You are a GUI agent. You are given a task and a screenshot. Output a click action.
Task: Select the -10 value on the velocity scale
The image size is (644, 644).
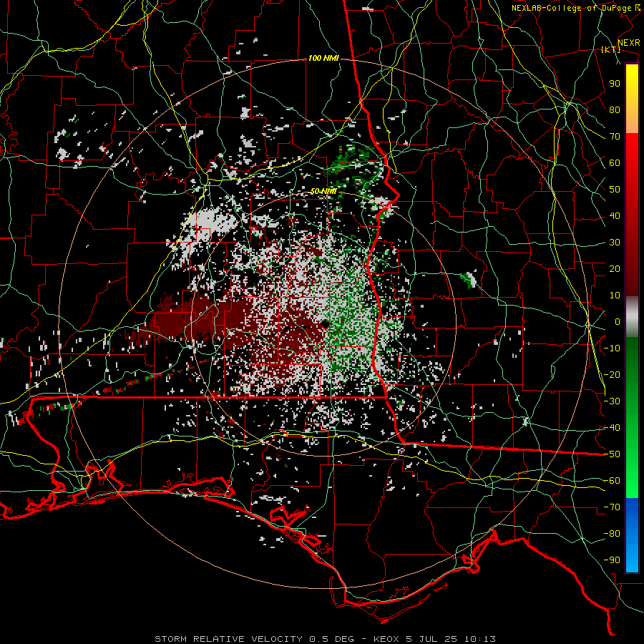click(612, 348)
